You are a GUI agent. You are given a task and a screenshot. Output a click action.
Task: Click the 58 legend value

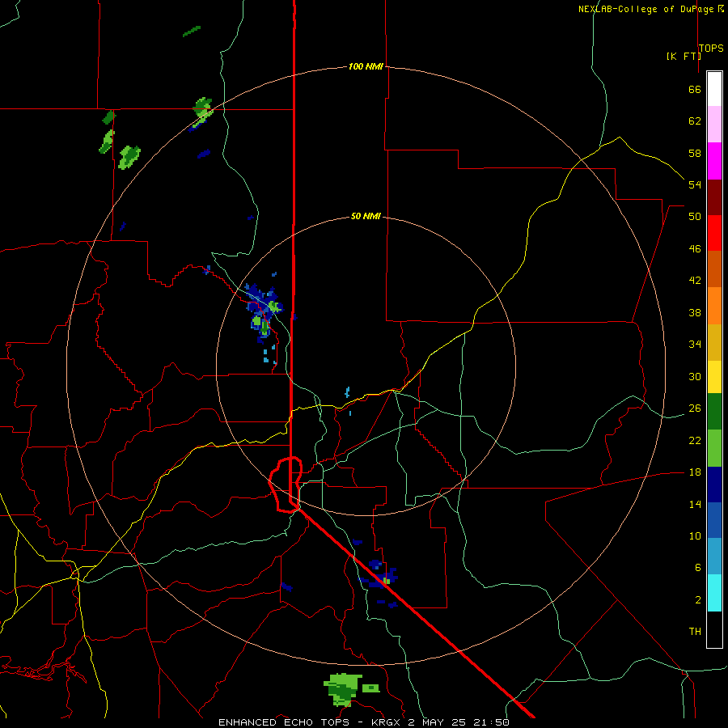point(695,153)
